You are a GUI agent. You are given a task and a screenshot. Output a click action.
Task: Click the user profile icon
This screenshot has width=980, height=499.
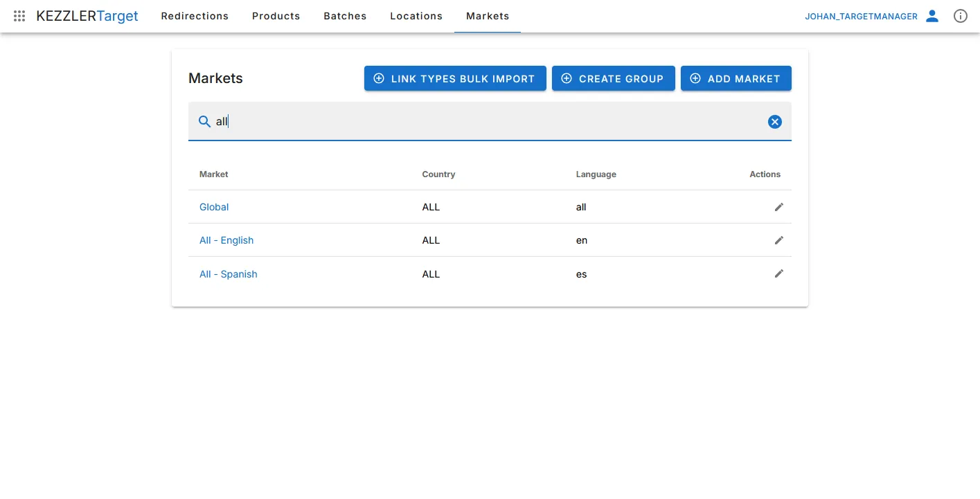[x=932, y=16]
